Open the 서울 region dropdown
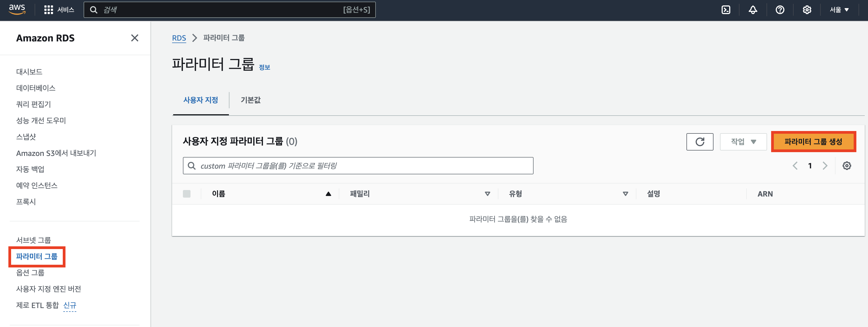The image size is (868, 327). coord(839,10)
